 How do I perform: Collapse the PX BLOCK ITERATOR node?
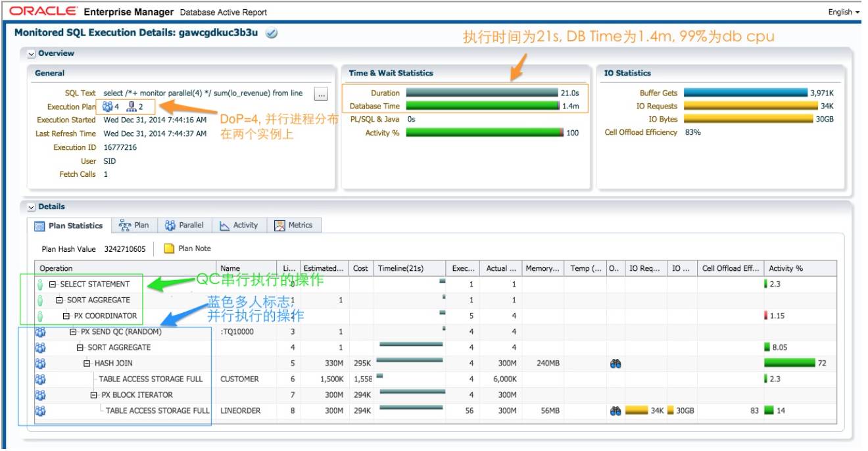click(94, 395)
